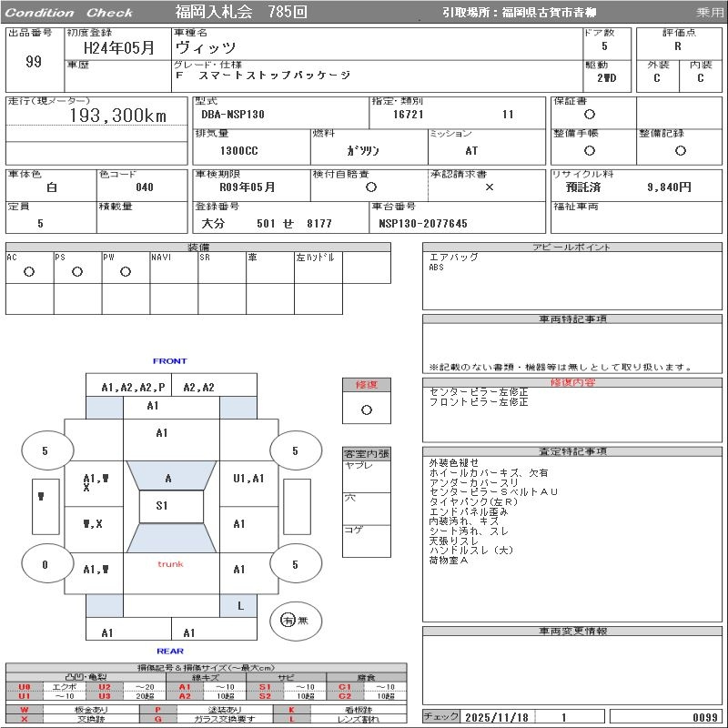Click the circle below the 修復 label

pyautogui.click(x=366, y=409)
